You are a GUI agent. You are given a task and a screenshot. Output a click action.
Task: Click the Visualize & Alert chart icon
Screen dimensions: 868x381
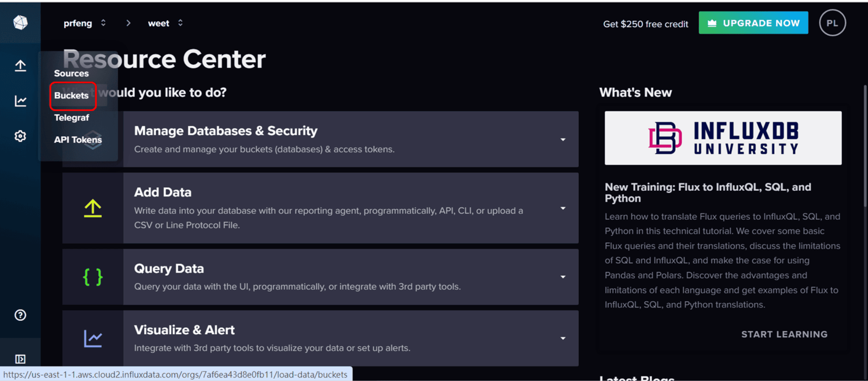tap(93, 338)
